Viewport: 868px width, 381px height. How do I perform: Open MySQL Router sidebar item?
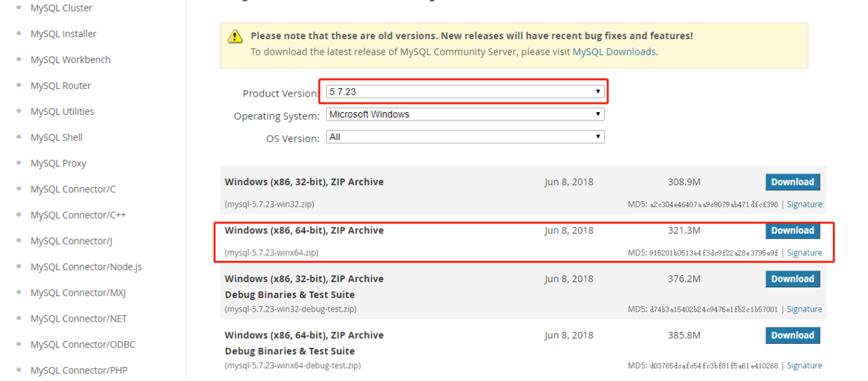(x=60, y=85)
